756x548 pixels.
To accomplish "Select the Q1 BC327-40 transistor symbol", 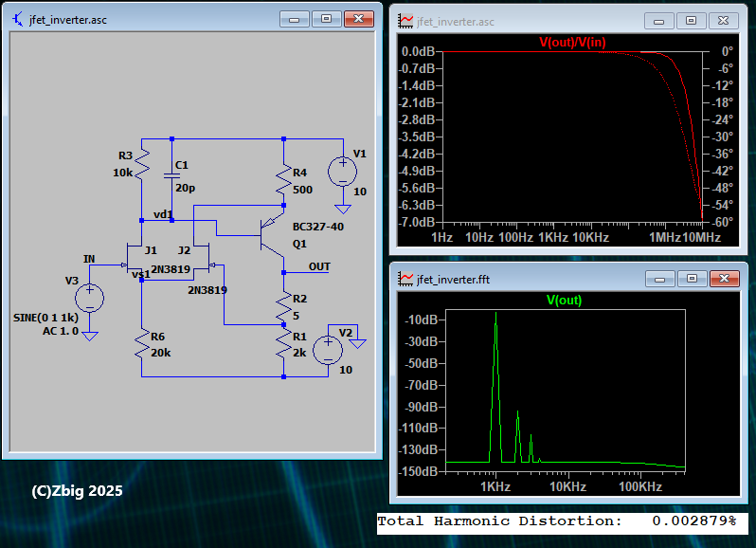I will [x=271, y=235].
